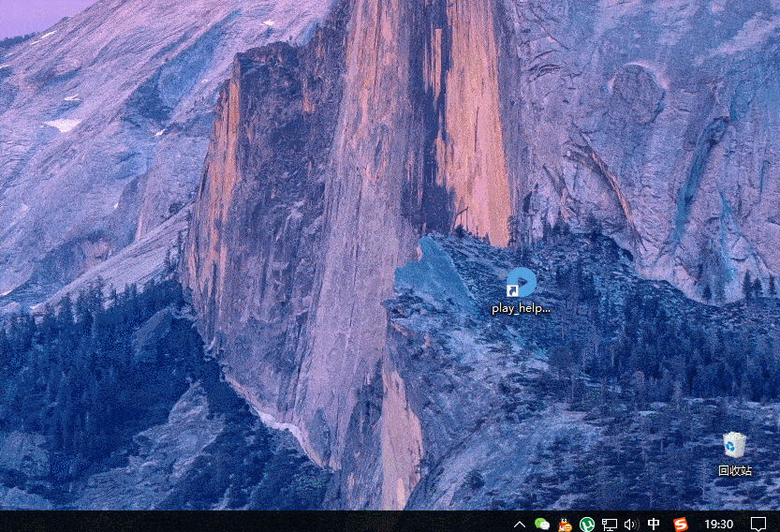
Task: Expand hidden system tray icons chevron
Action: click(520, 524)
